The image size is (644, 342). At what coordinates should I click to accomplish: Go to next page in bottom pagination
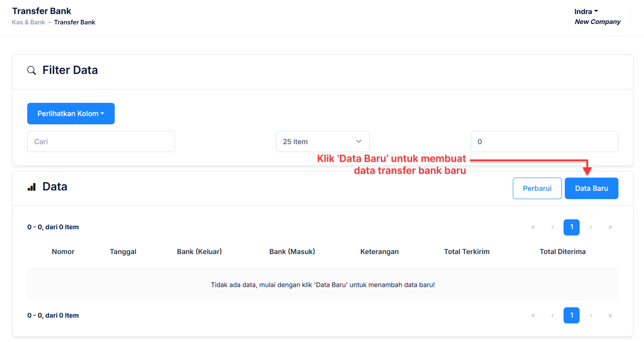click(x=591, y=316)
